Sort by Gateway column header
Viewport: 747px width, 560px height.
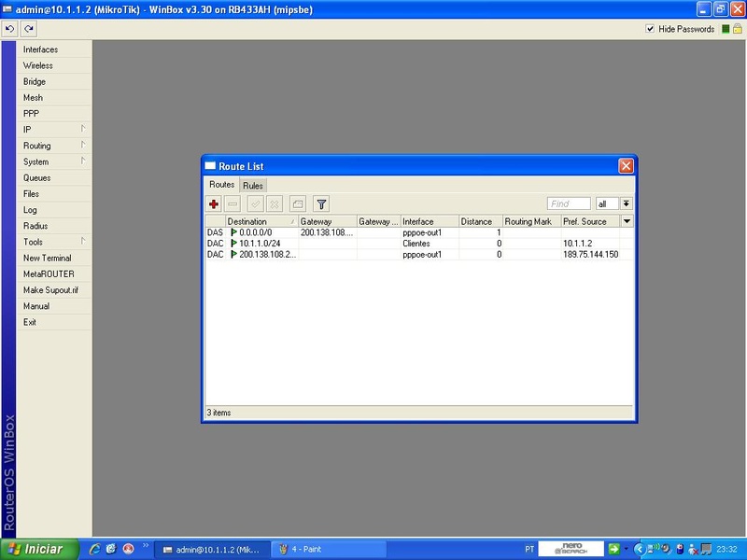(x=328, y=221)
